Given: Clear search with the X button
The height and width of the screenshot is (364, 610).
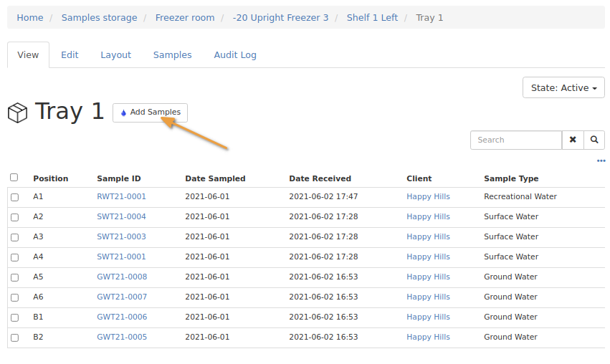Looking at the screenshot, I should [573, 140].
